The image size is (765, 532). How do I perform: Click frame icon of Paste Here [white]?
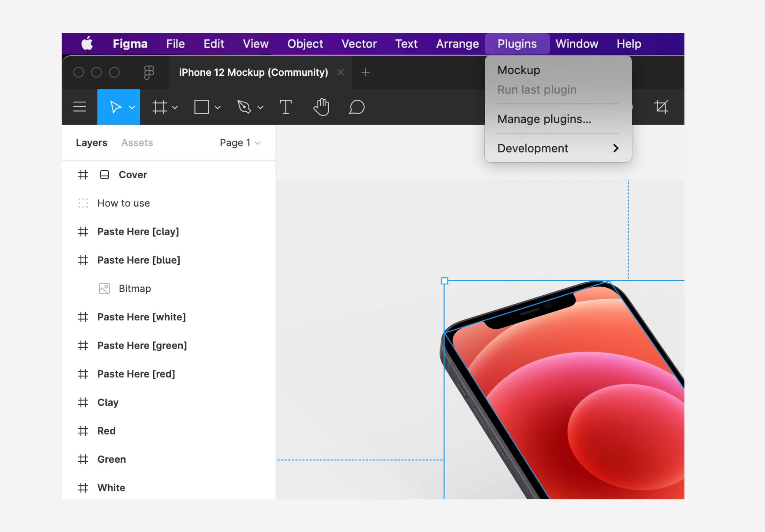(83, 317)
